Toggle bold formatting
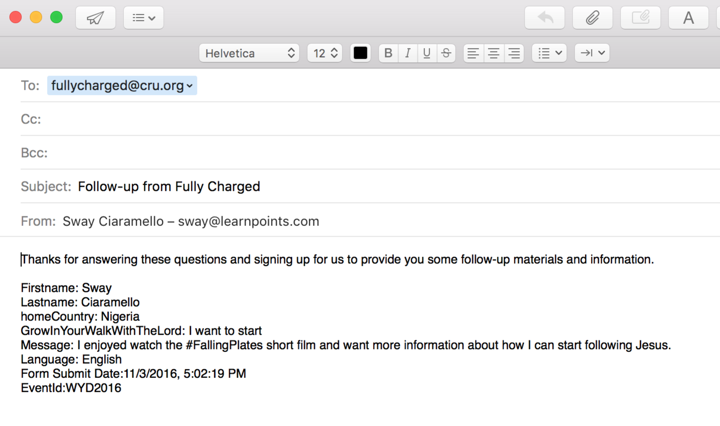 pyautogui.click(x=388, y=53)
